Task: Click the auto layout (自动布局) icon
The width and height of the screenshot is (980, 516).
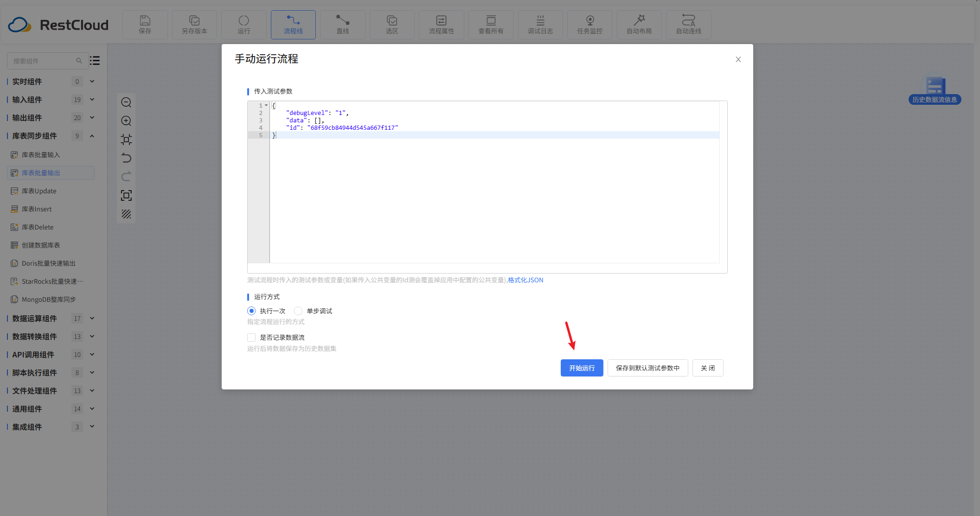Action: [639, 25]
